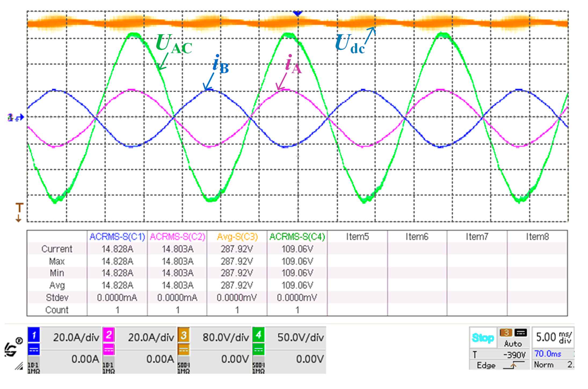Select channel 1 blue indicator
This screenshot has height=389, width=588.
(x=34, y=335)
